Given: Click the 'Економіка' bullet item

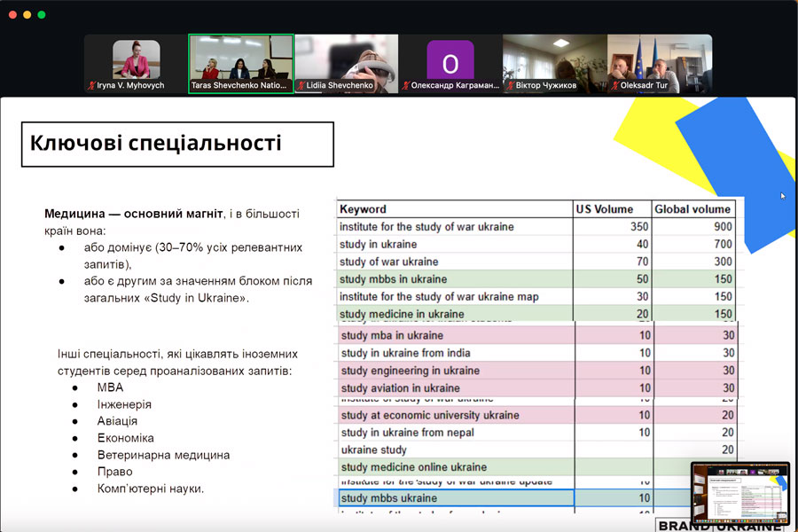Looking at the screenshot, I should click(125, 438).
